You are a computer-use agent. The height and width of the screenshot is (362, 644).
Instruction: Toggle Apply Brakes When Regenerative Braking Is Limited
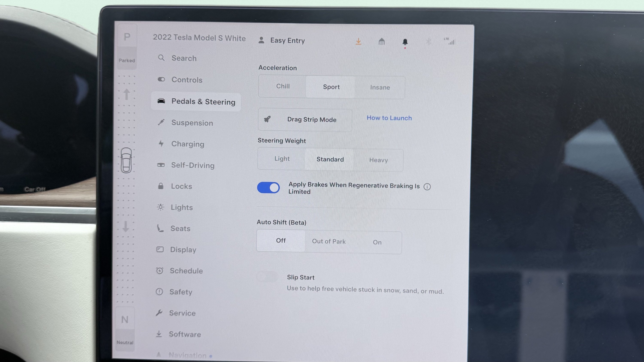coord(268,187)
